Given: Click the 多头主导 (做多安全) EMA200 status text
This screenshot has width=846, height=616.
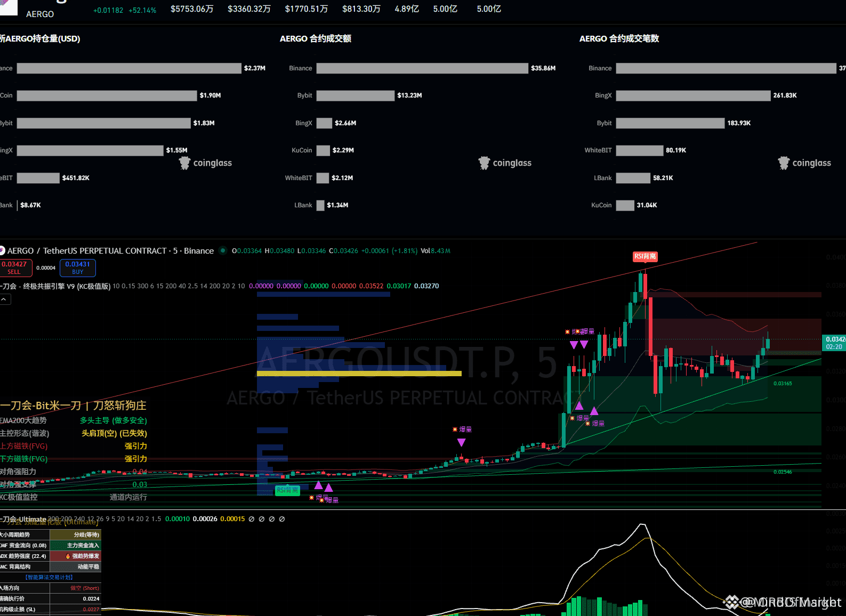Looking at the screenshot, I should tap(114, 420).
